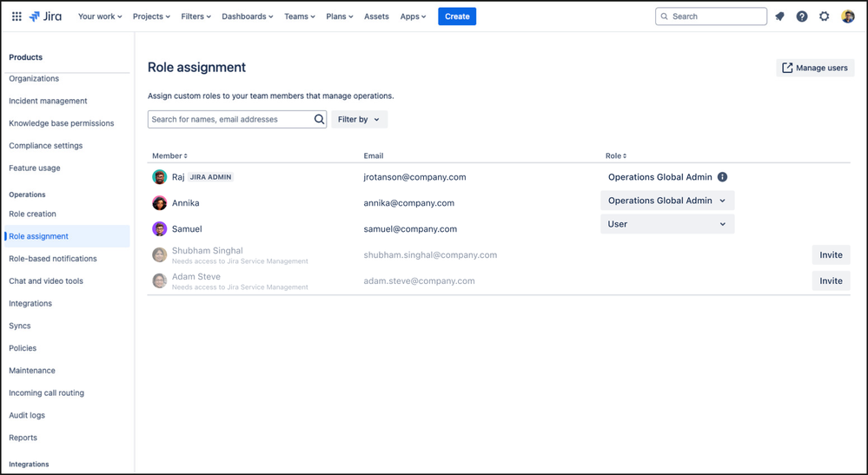868x475 pixels.
Task: Go to Organizations in sidebar
Action: tap(34, 78)
